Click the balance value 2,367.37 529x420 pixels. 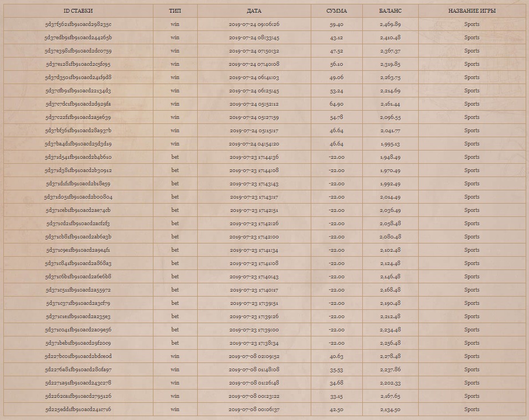pos(391,51)
